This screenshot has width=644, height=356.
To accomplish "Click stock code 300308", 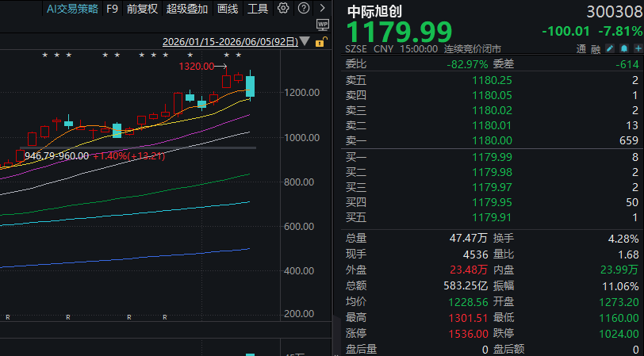I will pos(615,12).
